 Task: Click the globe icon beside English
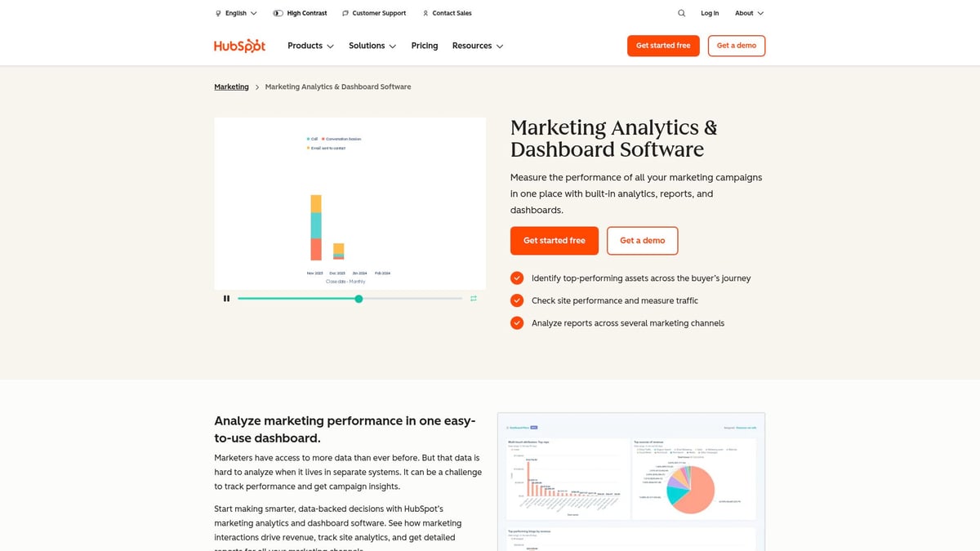[218, 13]
